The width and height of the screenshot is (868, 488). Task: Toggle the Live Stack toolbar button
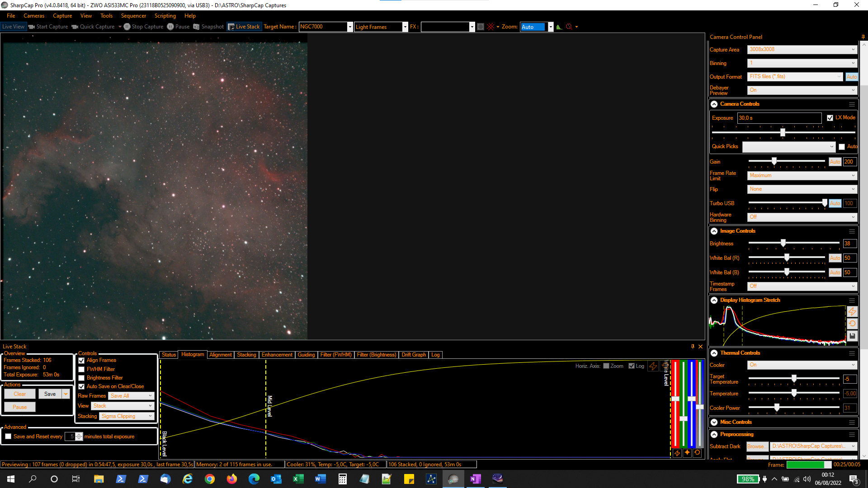244,27
